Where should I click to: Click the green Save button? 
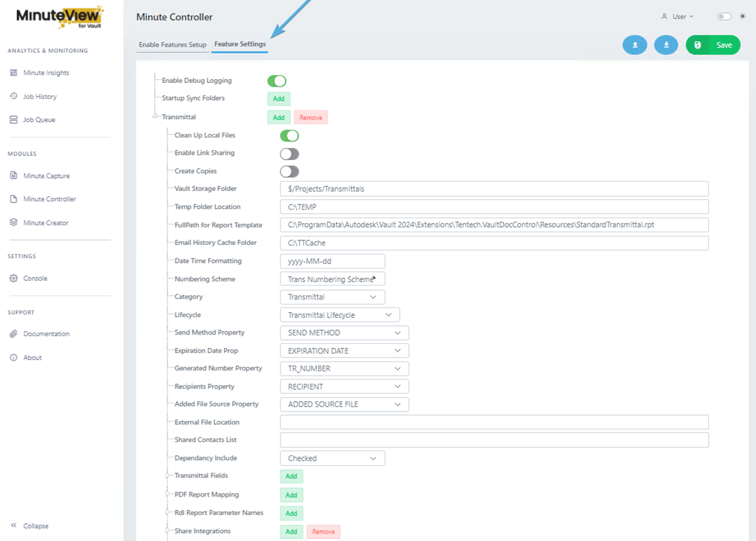pos(713,45)
